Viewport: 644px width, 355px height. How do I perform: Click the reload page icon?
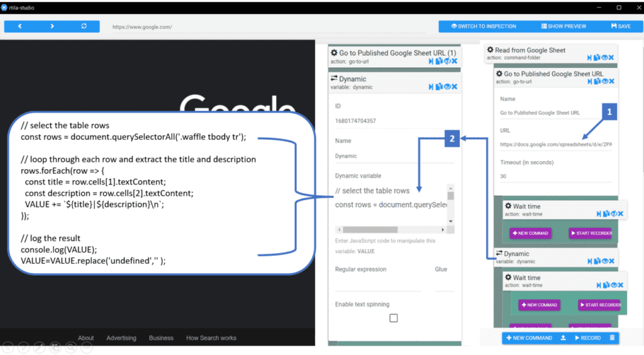point(84,26)
